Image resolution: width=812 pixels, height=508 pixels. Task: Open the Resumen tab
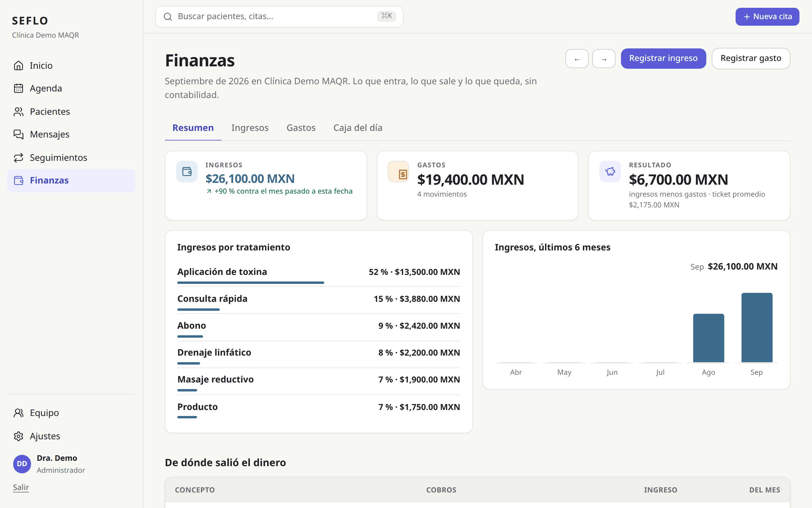[x=193, y=128]
